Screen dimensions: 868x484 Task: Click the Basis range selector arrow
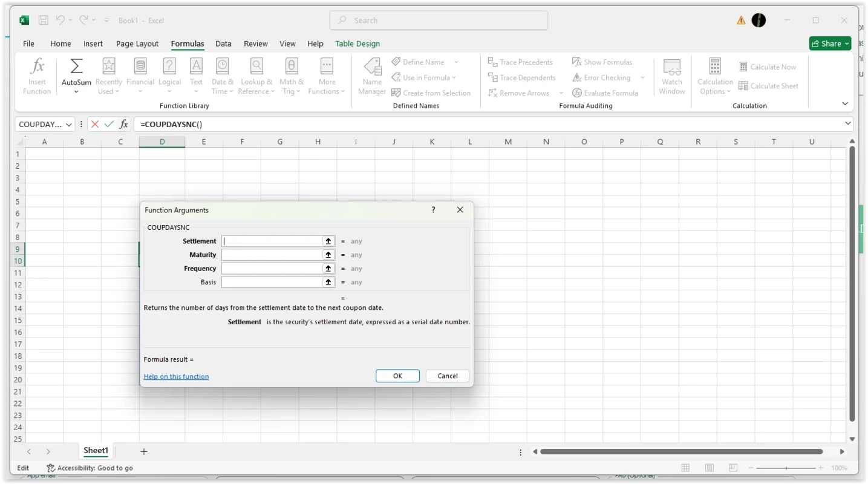[328, 282]
